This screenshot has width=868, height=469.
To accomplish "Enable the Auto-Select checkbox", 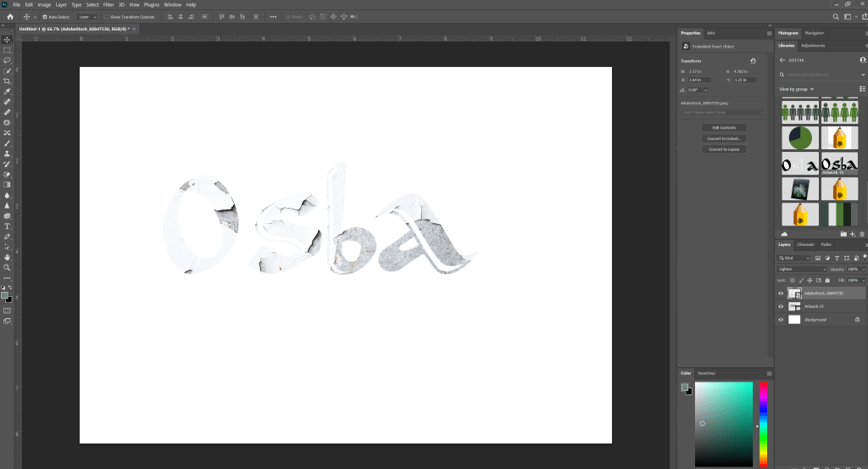I will (45, 17).
